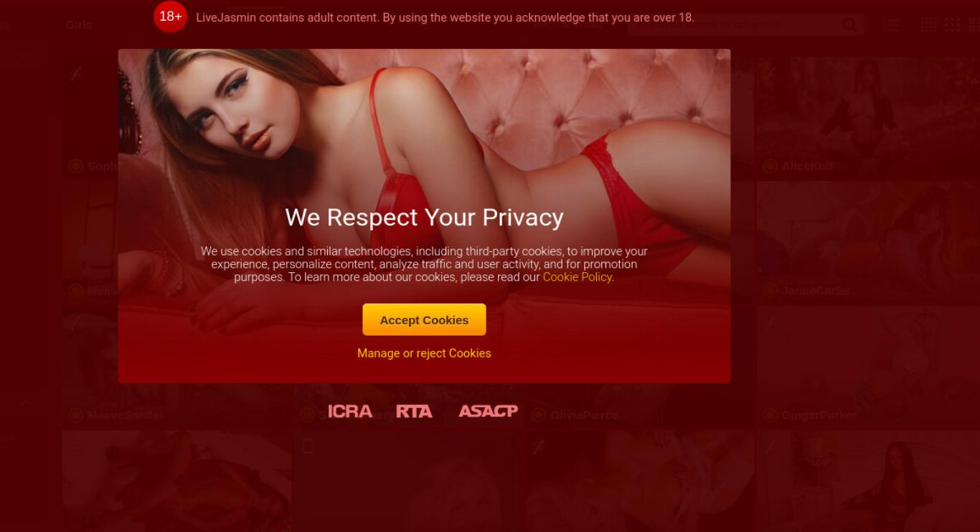Open JanneCarter's thumbnail

point(868,243)
